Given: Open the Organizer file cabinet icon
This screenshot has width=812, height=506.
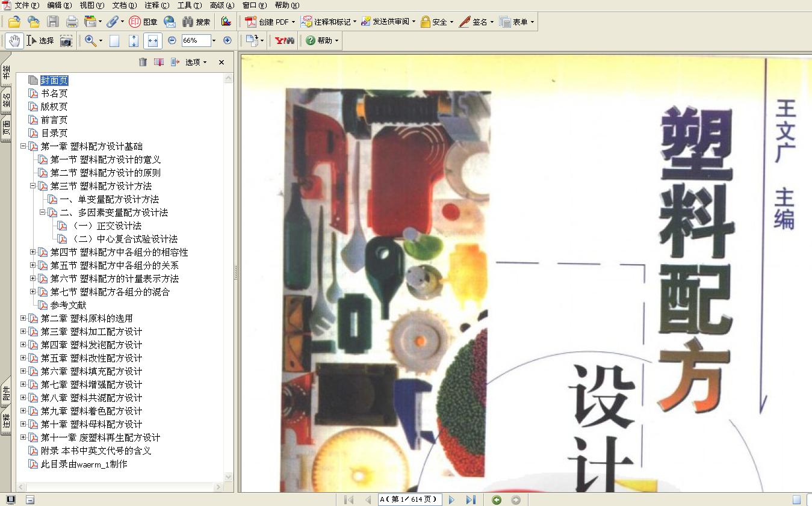Looking at the screenshot, I should [x=91, y=22].
